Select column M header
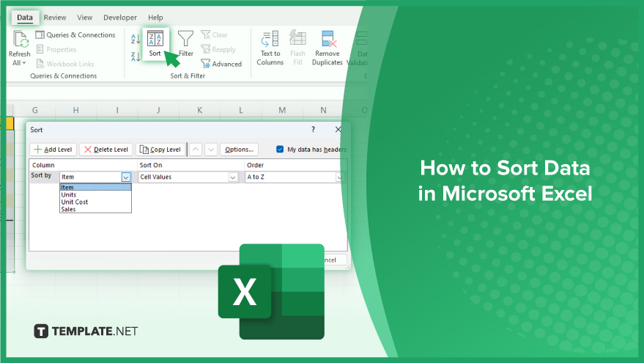644x363 pixels. pos(282,110)
